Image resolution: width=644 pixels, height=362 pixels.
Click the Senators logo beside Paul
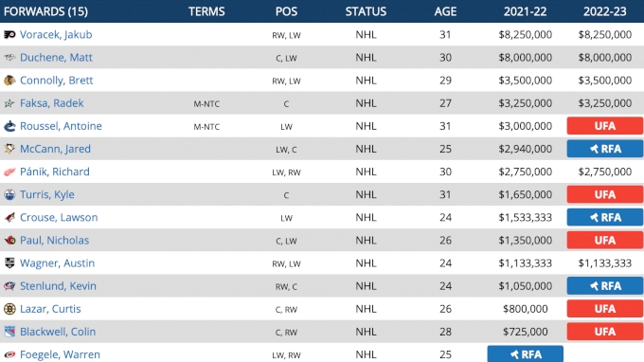click(x=9, y=241)
